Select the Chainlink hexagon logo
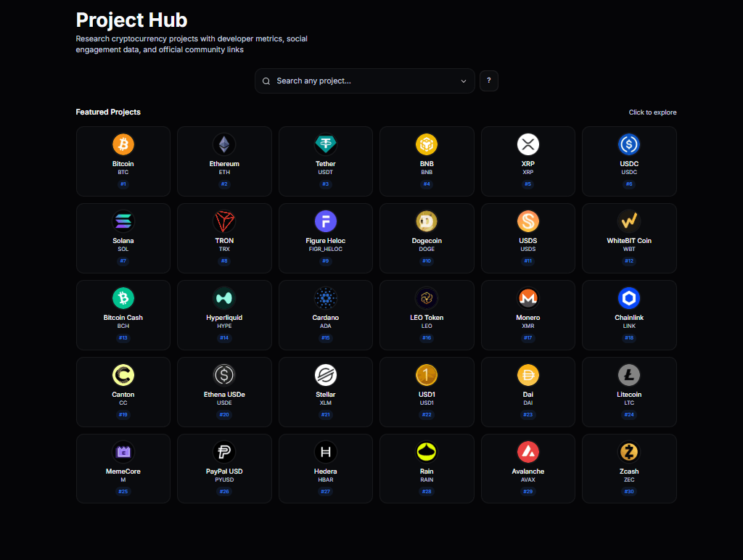The width and height of the screenshot is (743, 560). [x=629, y=298]
